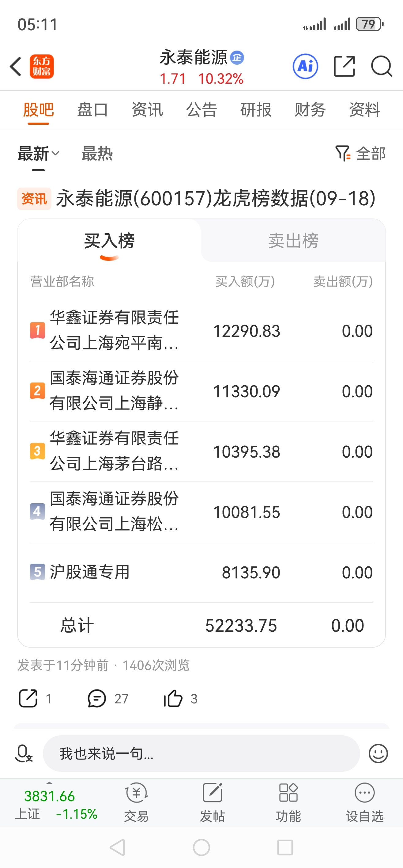This screenshot has width=403, height=868.
Task: Tap the comment bubble icon
Action: pos(97,698)
